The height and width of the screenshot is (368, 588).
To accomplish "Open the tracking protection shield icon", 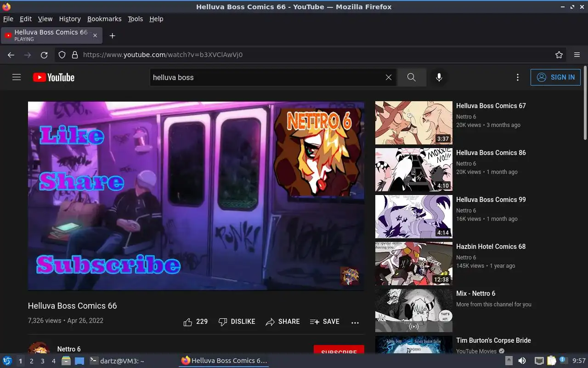I will point(62,55).
